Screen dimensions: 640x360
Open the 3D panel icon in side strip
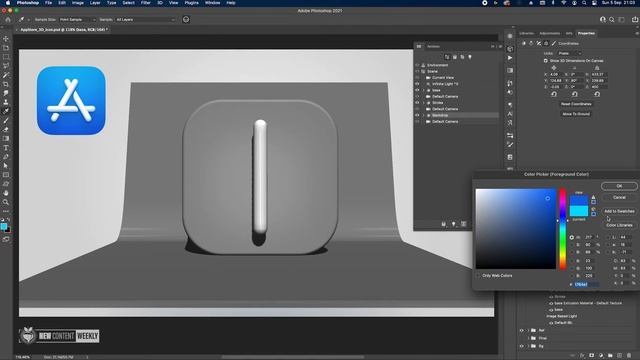(x=510, y=49)
